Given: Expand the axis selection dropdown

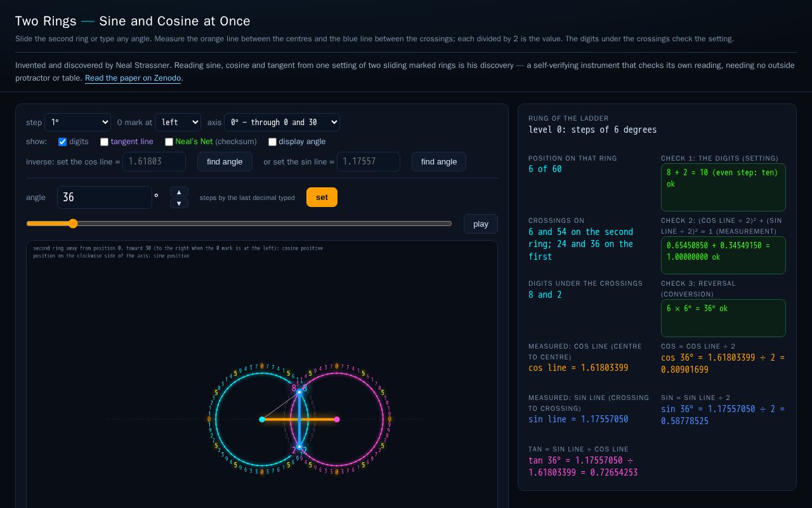Looking at the screenshot, I should point(282,122).
